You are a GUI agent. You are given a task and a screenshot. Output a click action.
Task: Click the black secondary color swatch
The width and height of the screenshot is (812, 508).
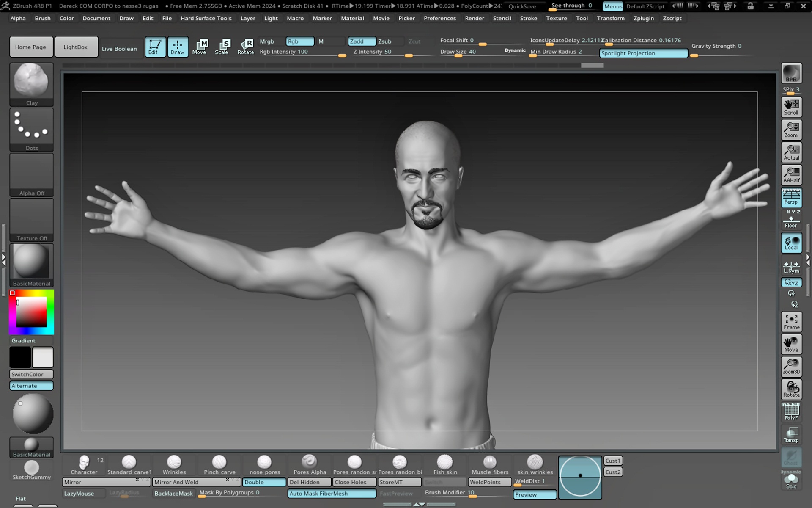[x=20, y=357]
